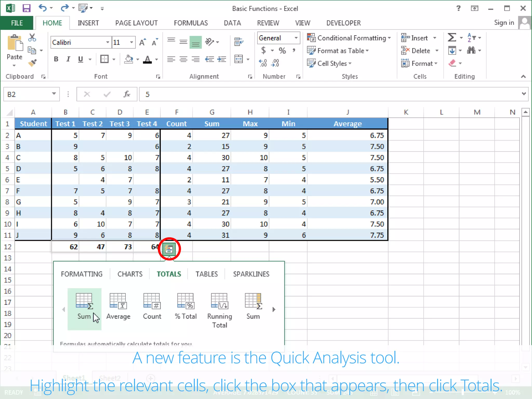Click the Borders icon
Image resolution: width=532 pixels, height=399 pixels.
coord(104,59)
